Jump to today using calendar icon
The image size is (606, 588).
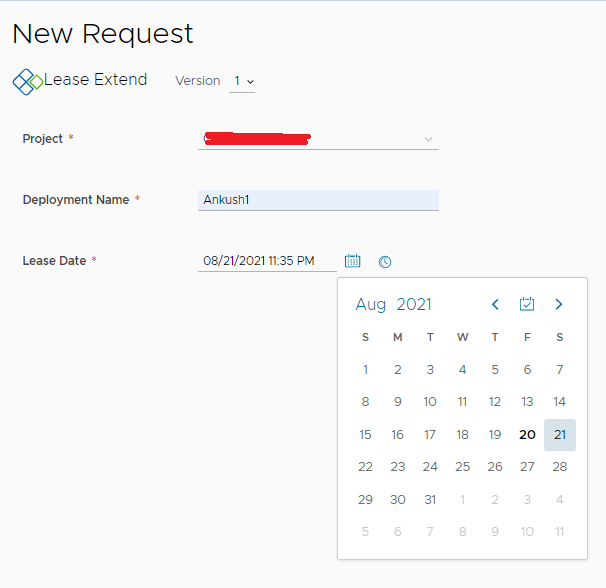tap(527, 304)
